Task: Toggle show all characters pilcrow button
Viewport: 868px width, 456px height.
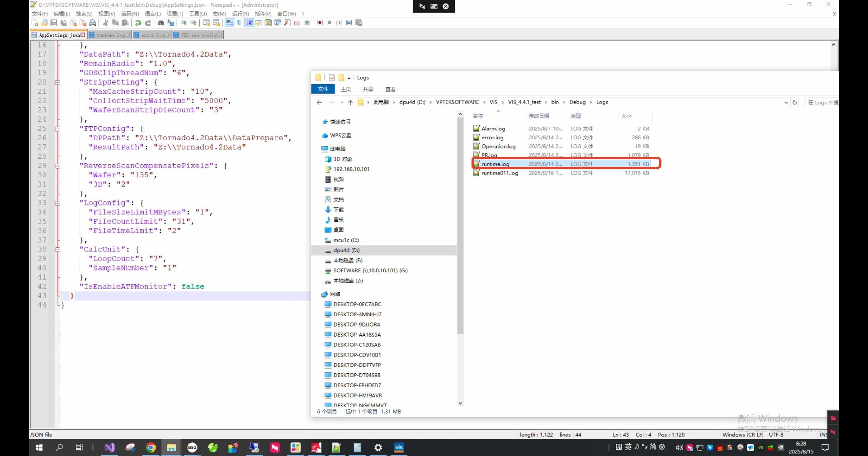Action: [239, 23]
